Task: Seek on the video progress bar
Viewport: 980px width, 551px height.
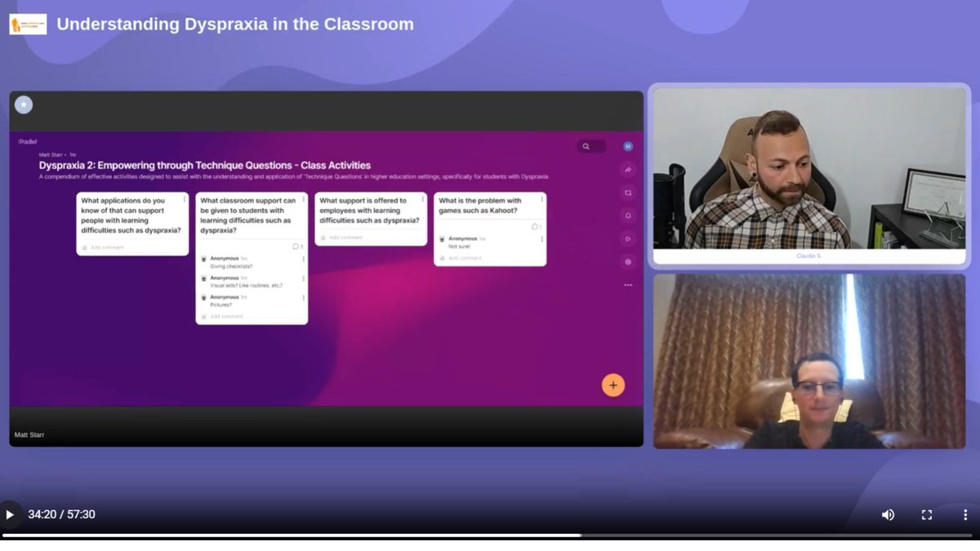Action: point(488,535)
